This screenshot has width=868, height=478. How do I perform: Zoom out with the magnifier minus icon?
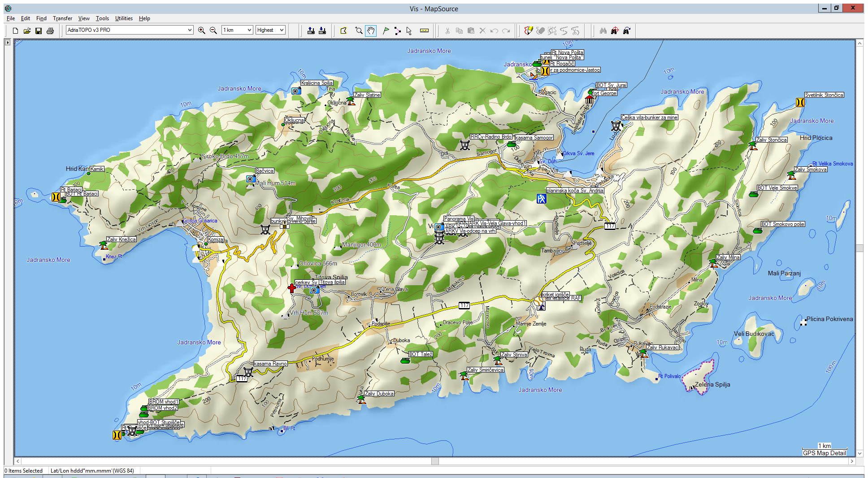click(213, 30)
